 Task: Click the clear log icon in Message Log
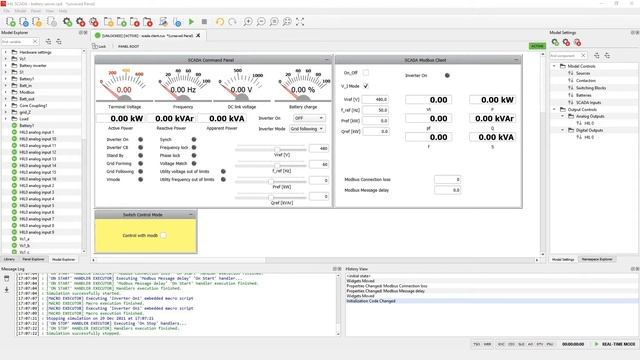point(7,279)
